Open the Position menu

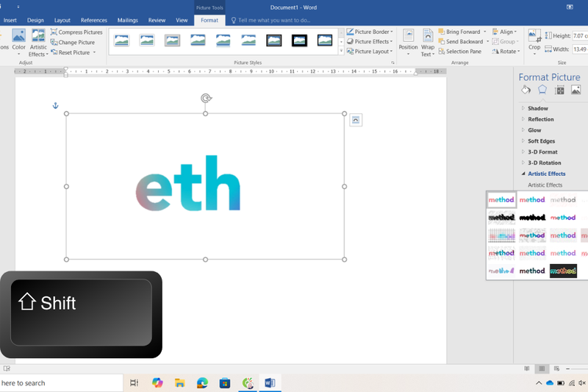click(x=408, y=43)
